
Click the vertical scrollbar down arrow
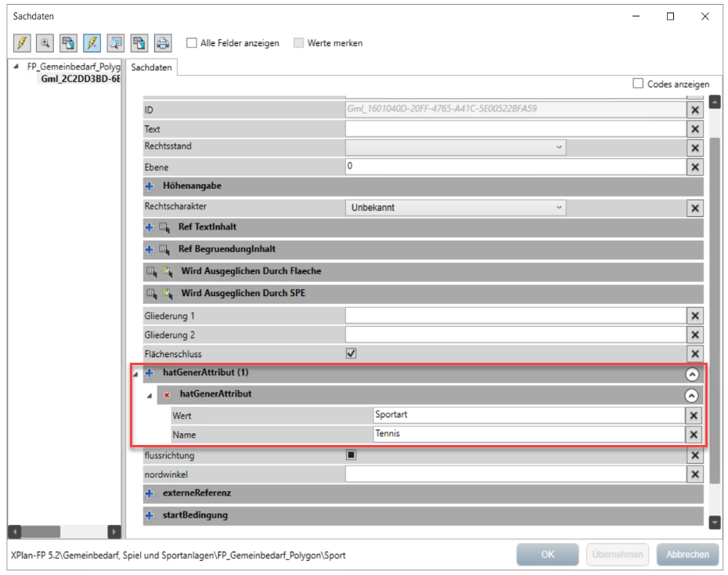tap(715, 523)
